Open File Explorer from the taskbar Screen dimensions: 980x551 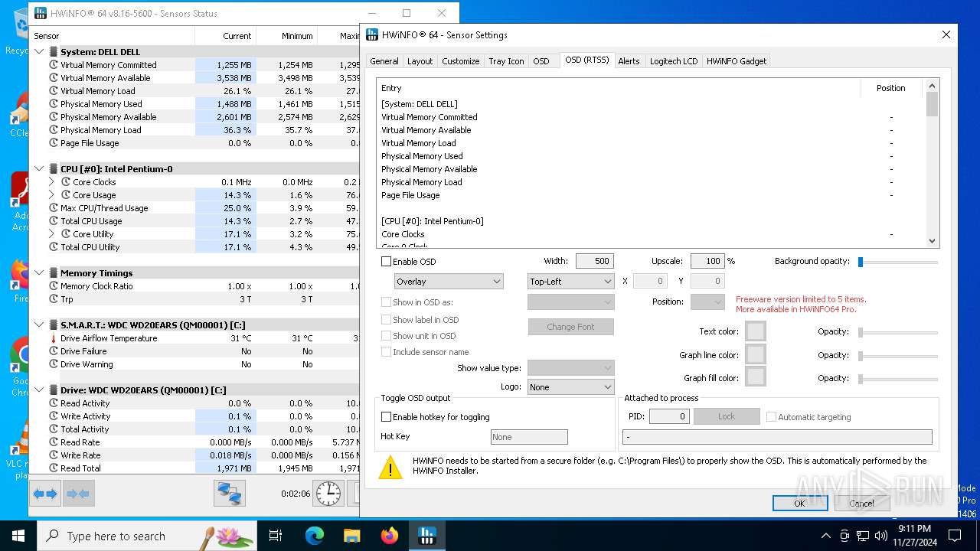tap(352, 536)
